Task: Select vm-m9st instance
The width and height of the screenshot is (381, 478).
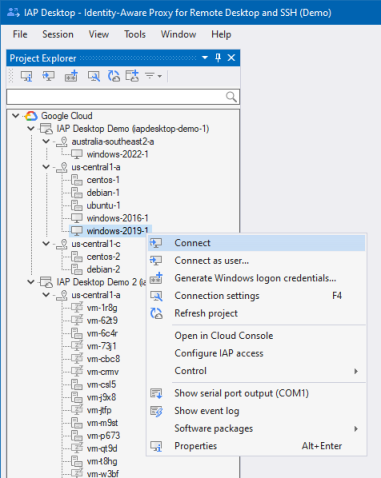Action: 102,423
